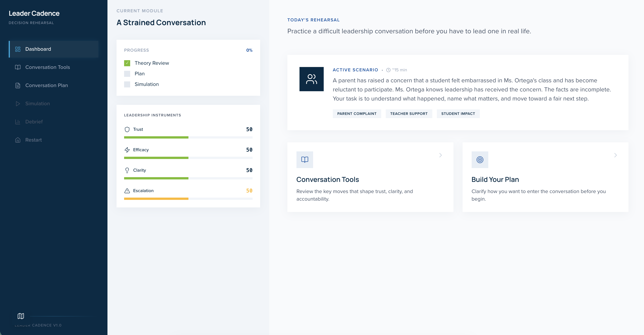Click the PROGRESS card heading
644x335 pixels.
[137, 50]
